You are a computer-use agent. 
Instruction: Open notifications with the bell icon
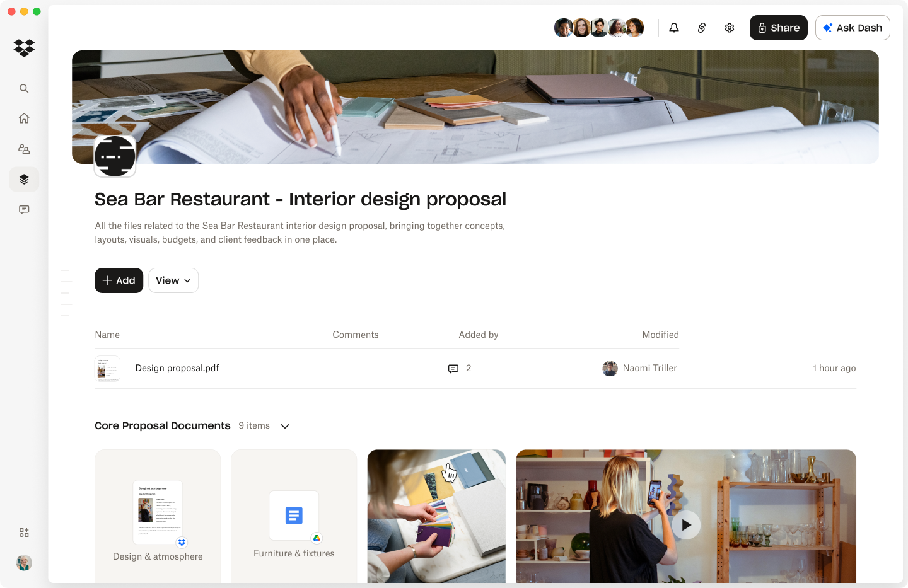(674, 28)
